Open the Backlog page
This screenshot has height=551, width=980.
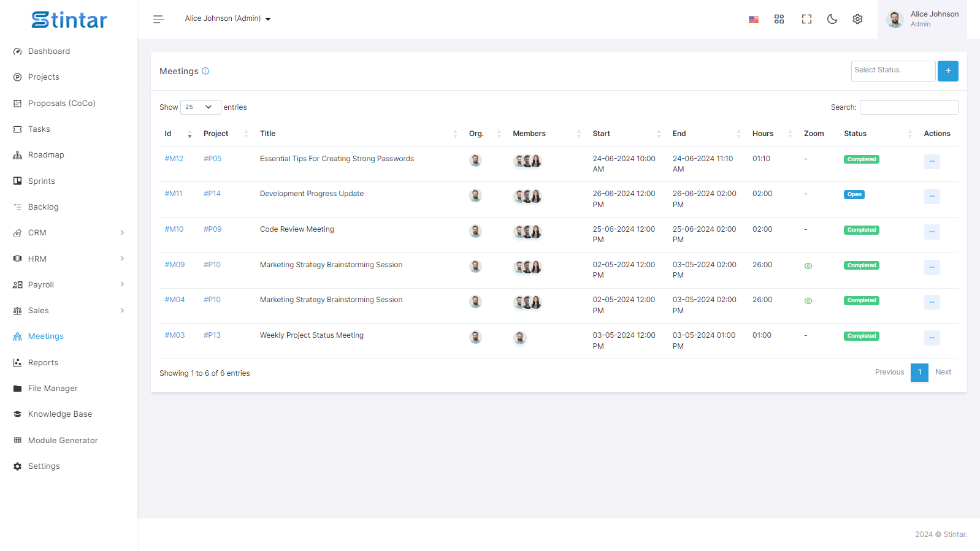43,207
